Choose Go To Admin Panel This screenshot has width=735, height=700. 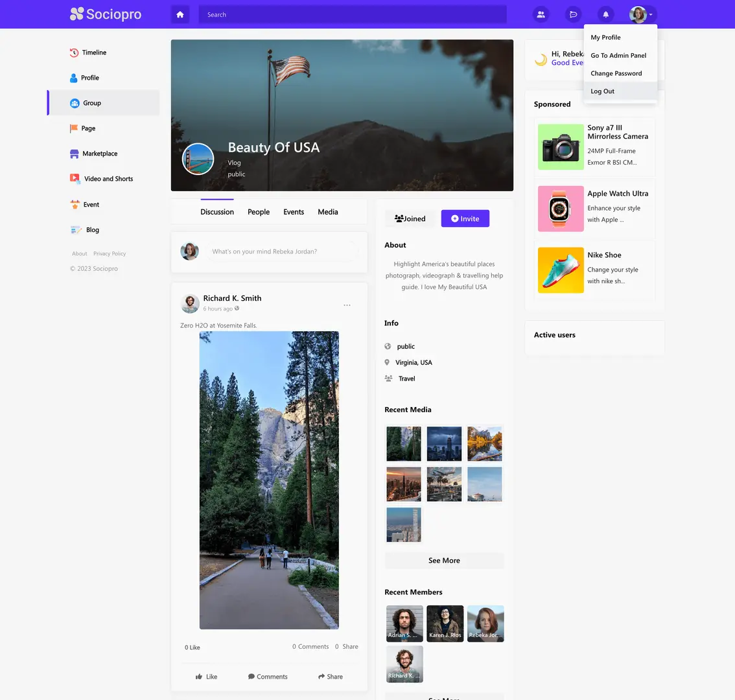click(618, 56)
